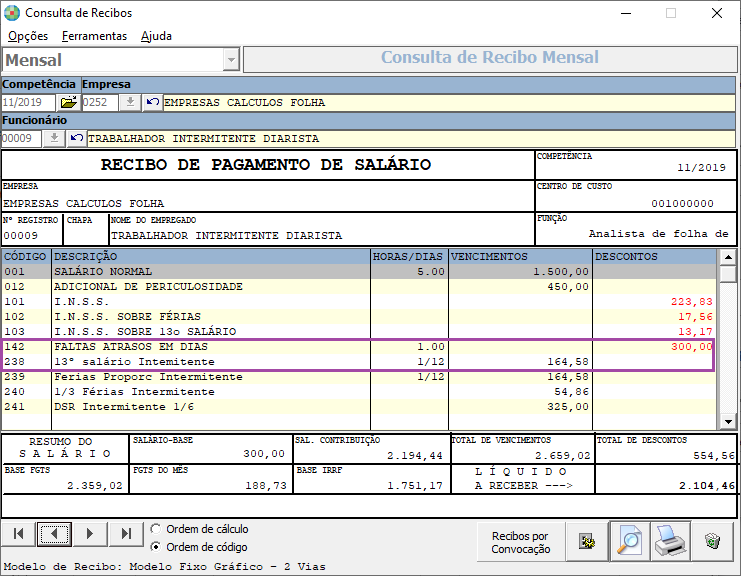The image size is (741, 576).
Task: Go to first receipt record
Action: (18, 534)
